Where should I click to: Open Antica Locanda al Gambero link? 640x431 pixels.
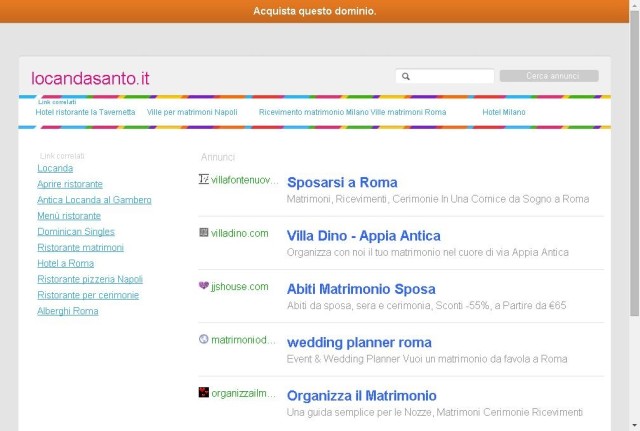(94, 200)
